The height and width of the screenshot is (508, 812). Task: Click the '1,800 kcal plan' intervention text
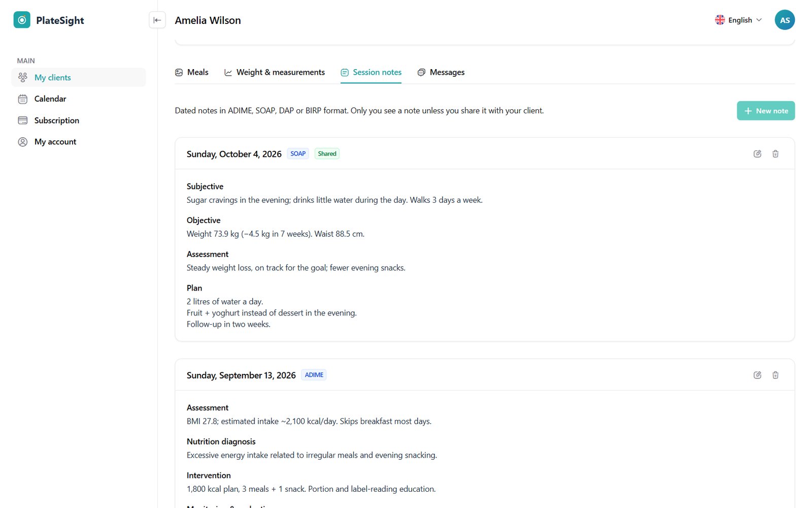coord(311,489)
